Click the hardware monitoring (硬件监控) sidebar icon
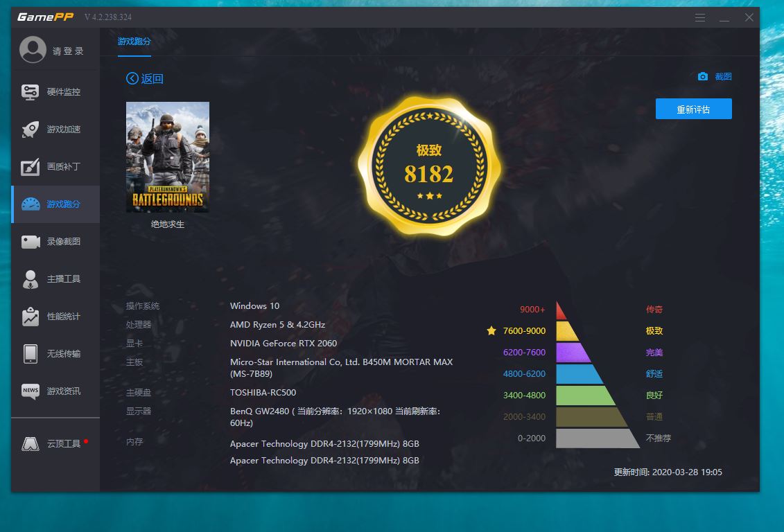Screen dimensions: 784x532 (31, 92)
